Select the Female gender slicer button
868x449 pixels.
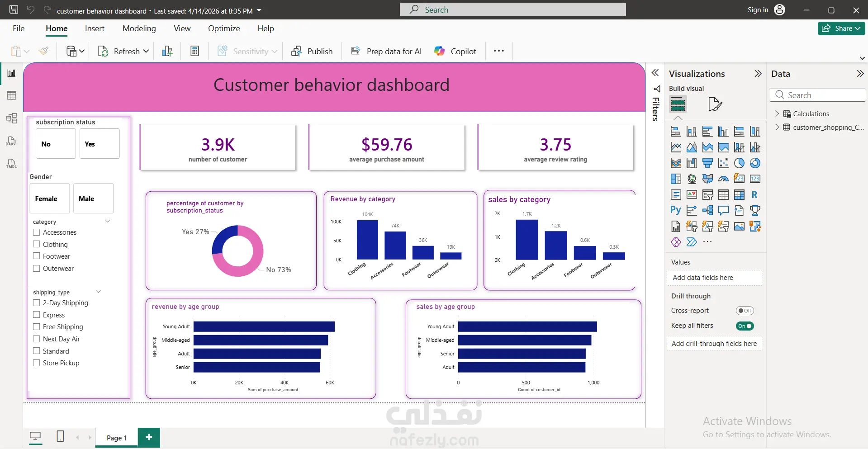click(50, 198)
